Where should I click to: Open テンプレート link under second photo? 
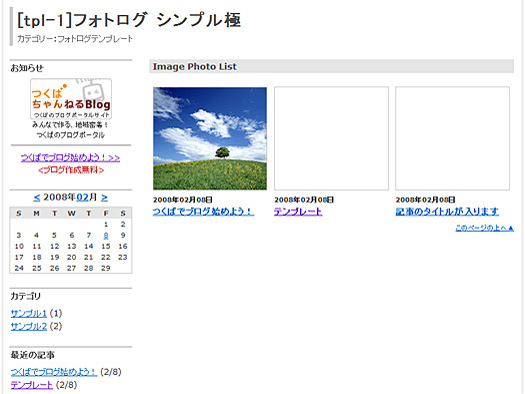click(298, 212)
